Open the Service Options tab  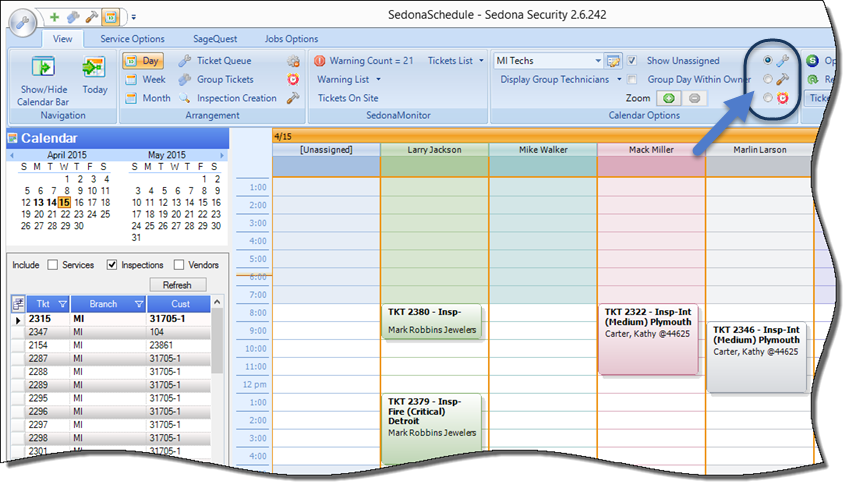click(x=132, y=39)
